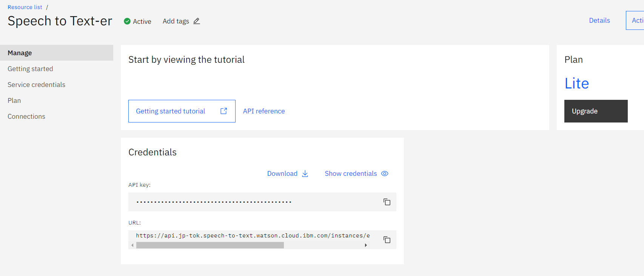Copy the API key using copy icon
Image resolution: width=644 pixels, height=276 pixels.
point(387,202)
